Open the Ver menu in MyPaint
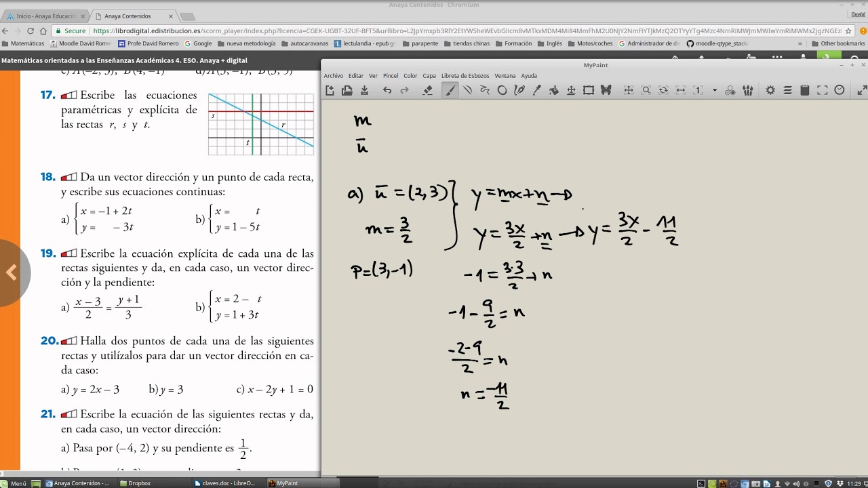868x488 pixels. (373, 76)
